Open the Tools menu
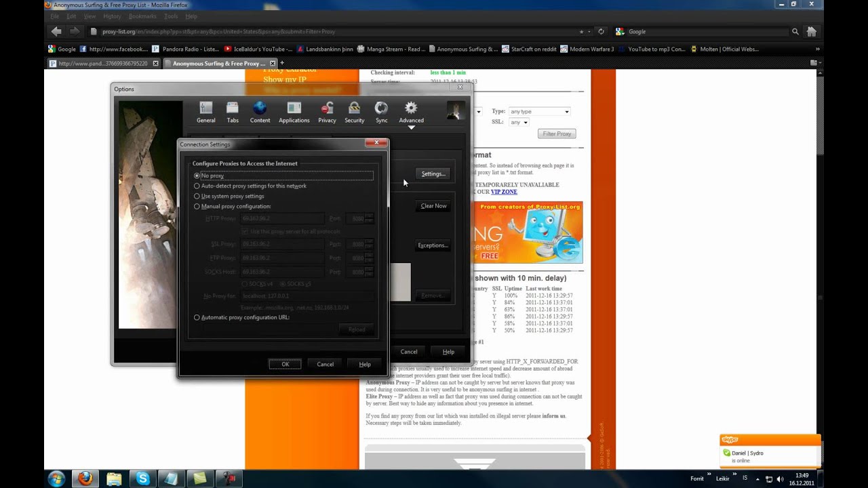The image size is (868, 488). pyautogui.click(x=172, y=16)
